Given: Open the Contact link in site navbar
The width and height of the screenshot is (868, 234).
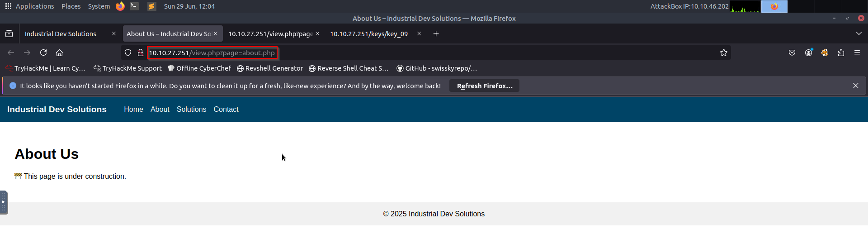Looking at the screenshot, I should (x=226, y=109).
